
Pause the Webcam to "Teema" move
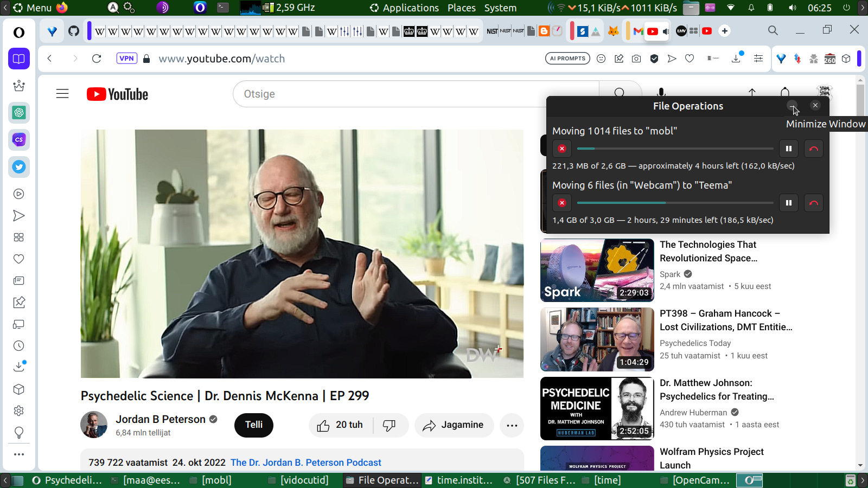click(789, 203)
